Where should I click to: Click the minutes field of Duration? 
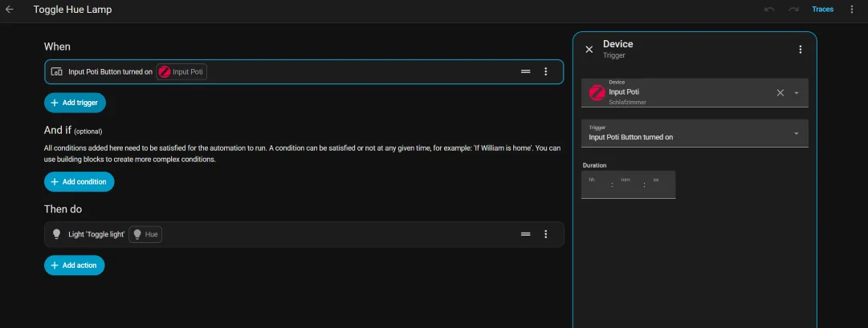coord(628,184)
